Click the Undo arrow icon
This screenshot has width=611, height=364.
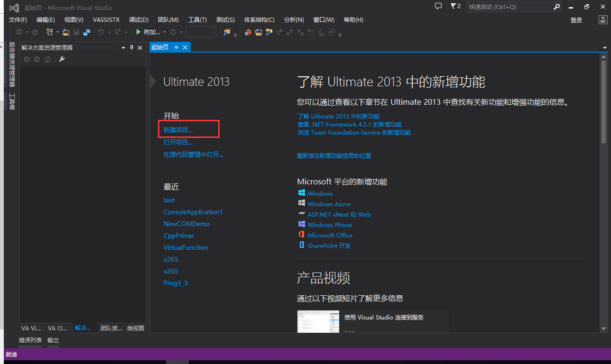[101, 32]
